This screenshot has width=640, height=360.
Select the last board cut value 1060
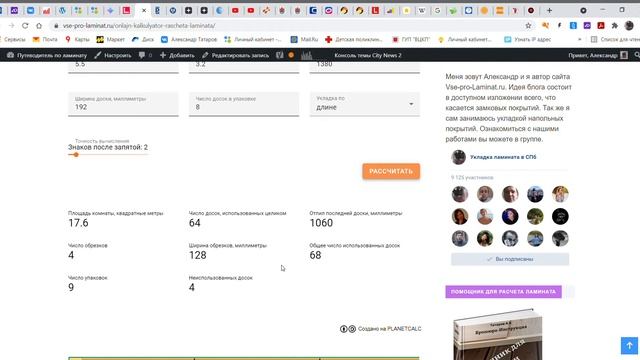click(321, 223)
